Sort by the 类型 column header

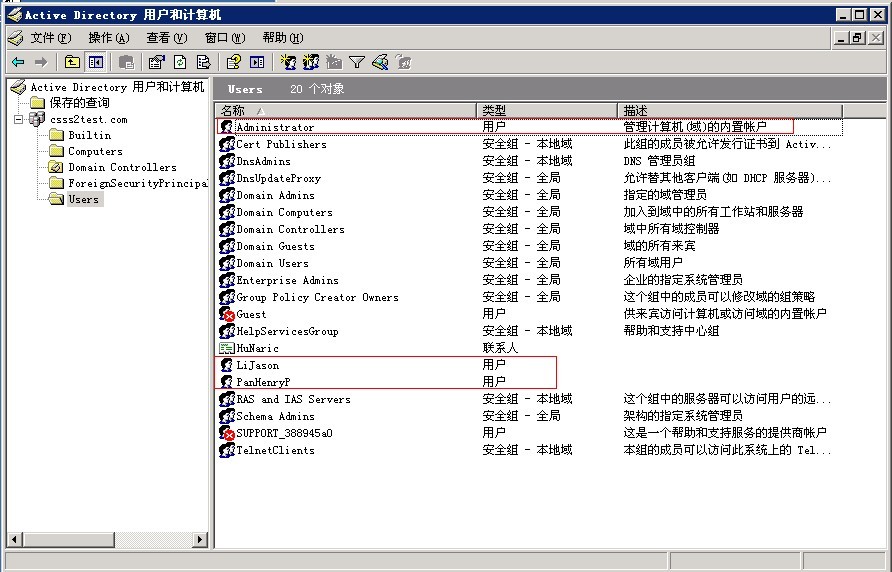click(x=547, y=110)
